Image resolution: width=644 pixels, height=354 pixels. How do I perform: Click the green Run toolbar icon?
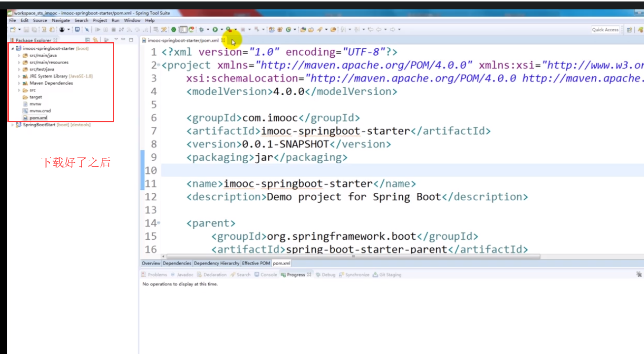point(215,30)
